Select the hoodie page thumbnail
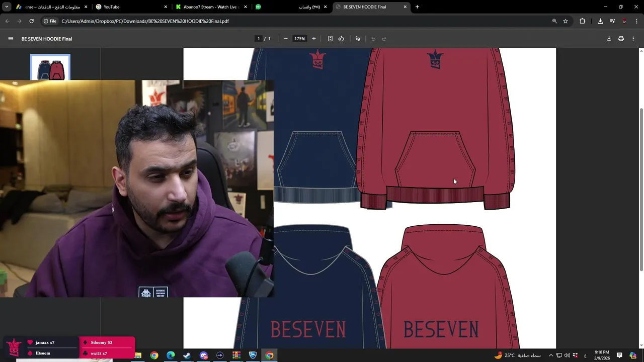This screenshot has width=644, height=362. (x=50, y=67)
